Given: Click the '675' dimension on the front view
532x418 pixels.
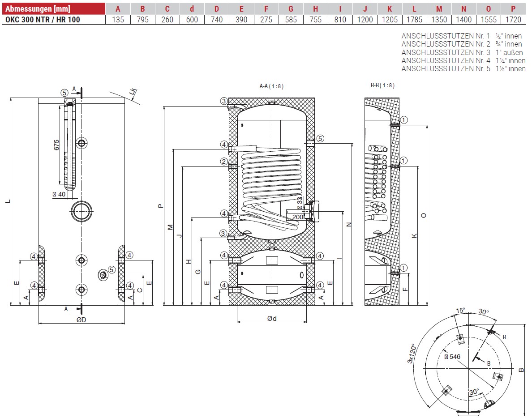Looking at the screenshot, I should pyautogui.click(x=56, y=145).
